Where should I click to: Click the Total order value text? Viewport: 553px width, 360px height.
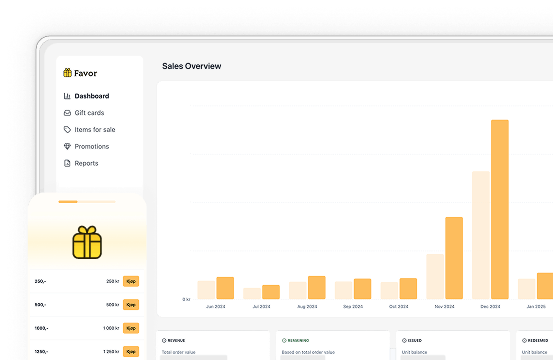pyautogui.click(x=178, y=352)
